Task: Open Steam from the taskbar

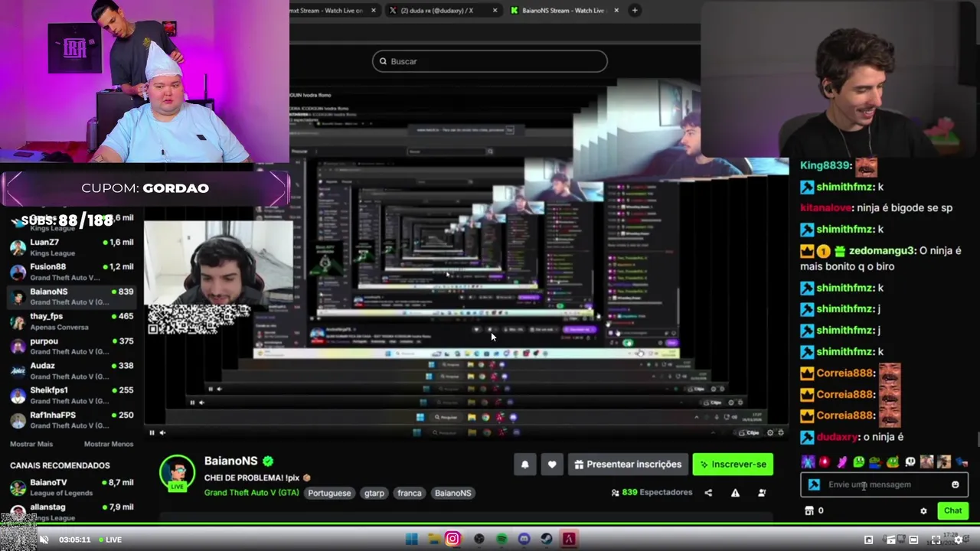Action: tap(546, 539)
